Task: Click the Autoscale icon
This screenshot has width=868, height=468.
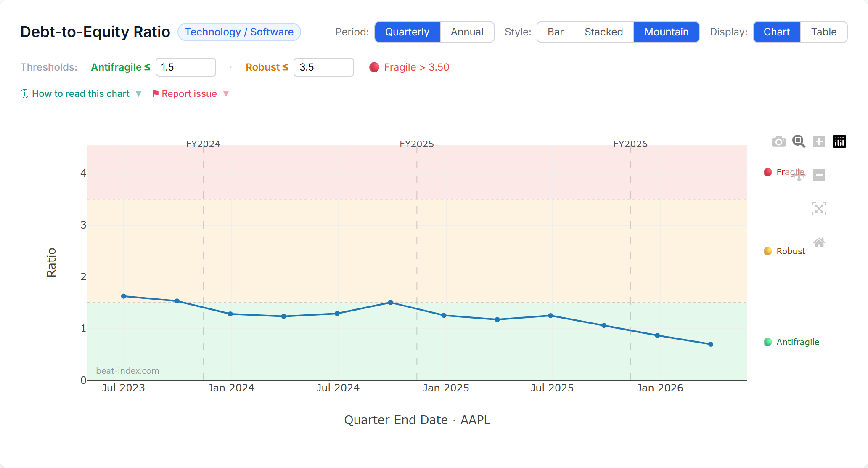Action: point(819,209)
